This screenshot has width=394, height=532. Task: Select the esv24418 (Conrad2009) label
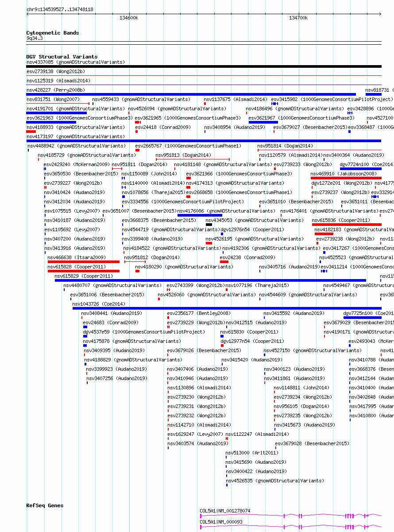coord(163,127)
